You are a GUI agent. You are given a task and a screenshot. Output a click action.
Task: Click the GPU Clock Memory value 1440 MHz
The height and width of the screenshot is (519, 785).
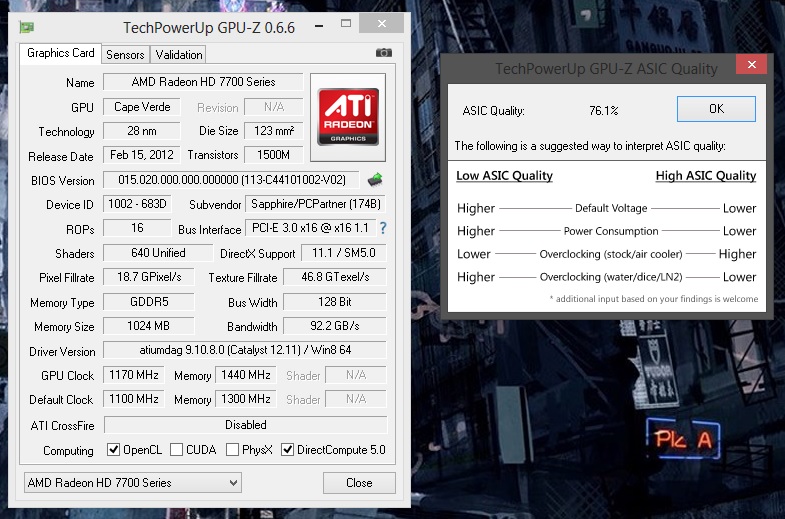pyautogui.click(x=245, y=375)
